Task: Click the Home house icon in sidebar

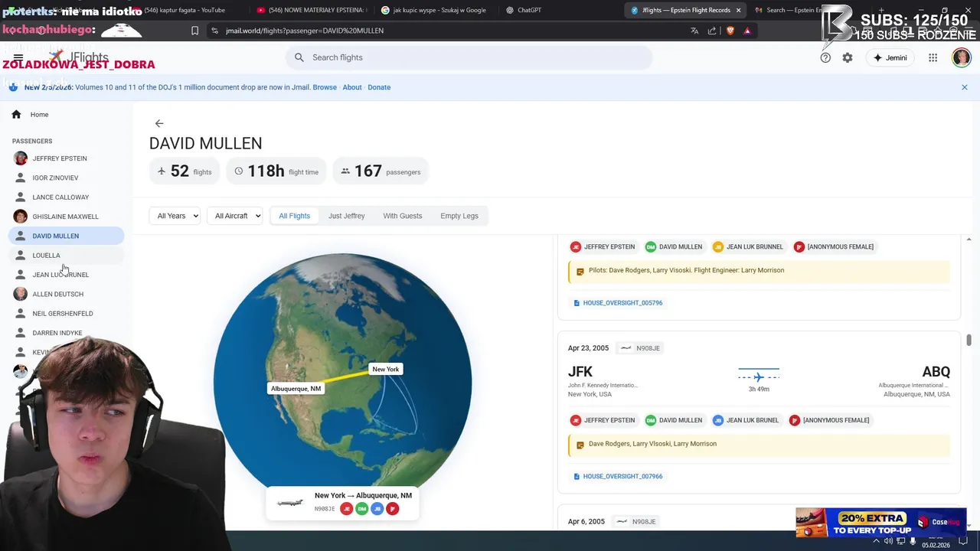Action: [16, 115]
